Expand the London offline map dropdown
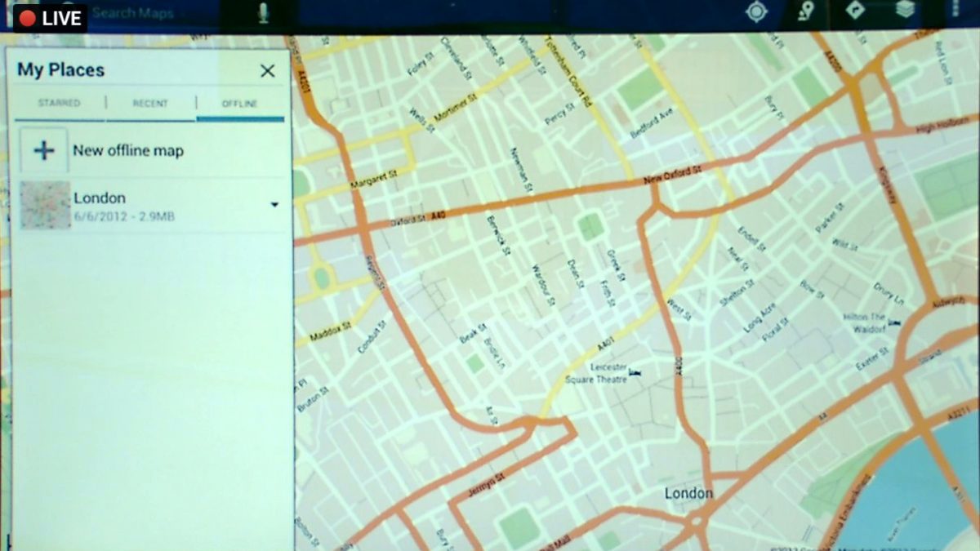Viewport: 980px width, 551px height. [x=274, y=205]
